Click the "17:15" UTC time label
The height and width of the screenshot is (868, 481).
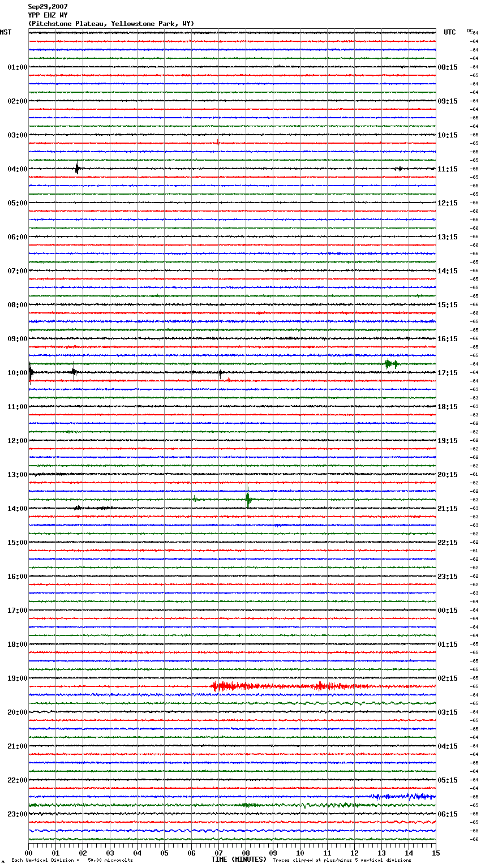pos(448,373)
